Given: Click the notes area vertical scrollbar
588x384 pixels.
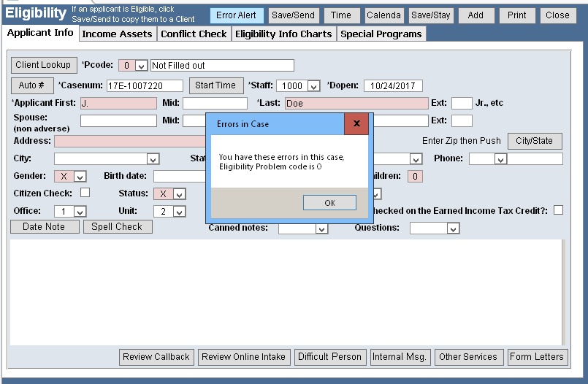Looking at the screenshot, I should (x=562, y=292).
